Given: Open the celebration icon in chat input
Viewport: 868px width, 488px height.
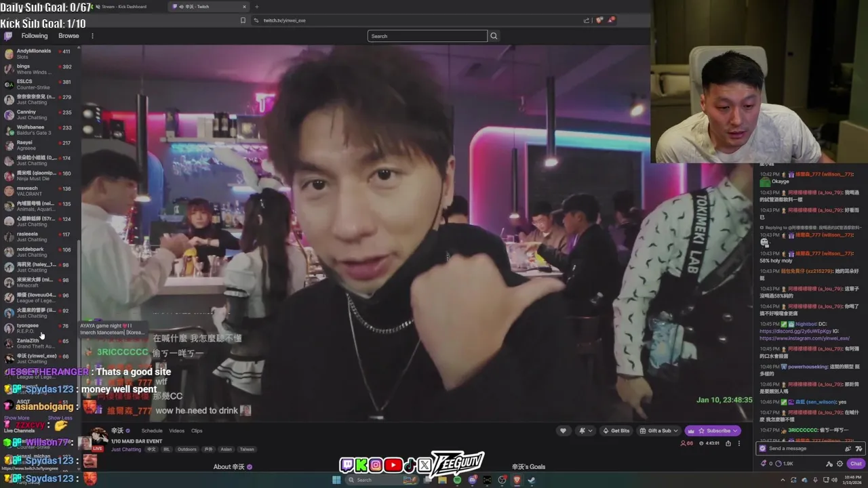Looking at the screenshot, I should coord(848,449).
